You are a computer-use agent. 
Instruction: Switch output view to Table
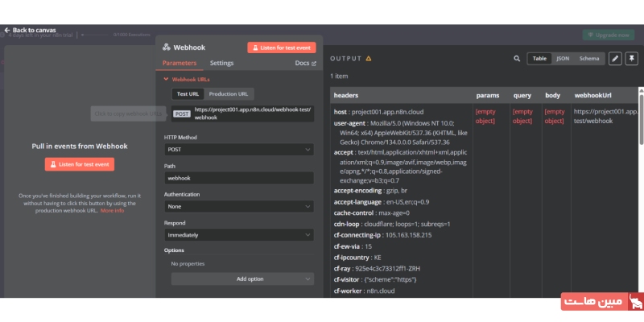[x=539, y=58]
